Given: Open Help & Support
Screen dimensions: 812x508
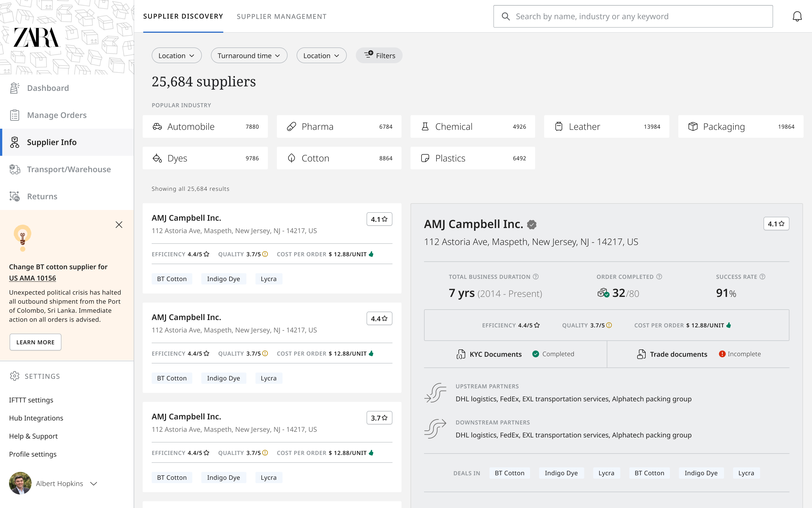Looking at the screenshot, I should click(33, 436).
